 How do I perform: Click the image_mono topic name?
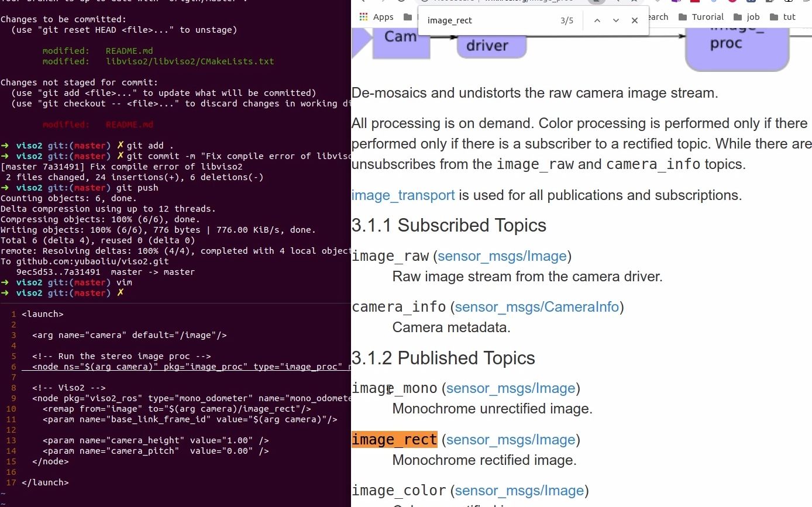pos(394,388)
